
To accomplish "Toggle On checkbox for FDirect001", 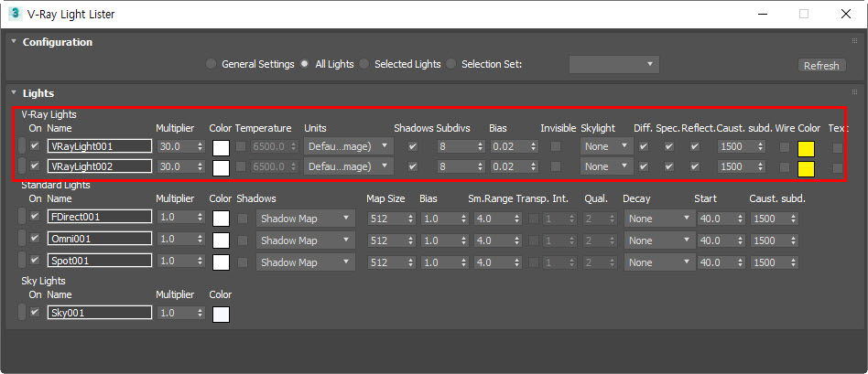I will coord(36,217).
